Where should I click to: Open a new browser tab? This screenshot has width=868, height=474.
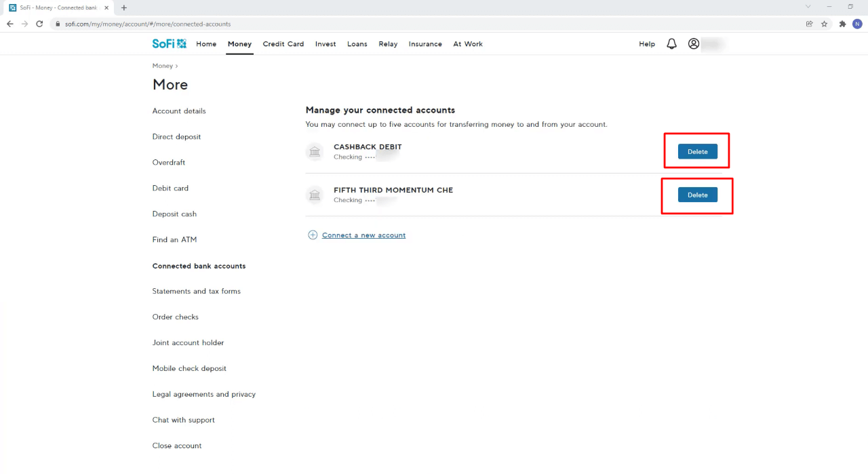click(x=124, y=7)
